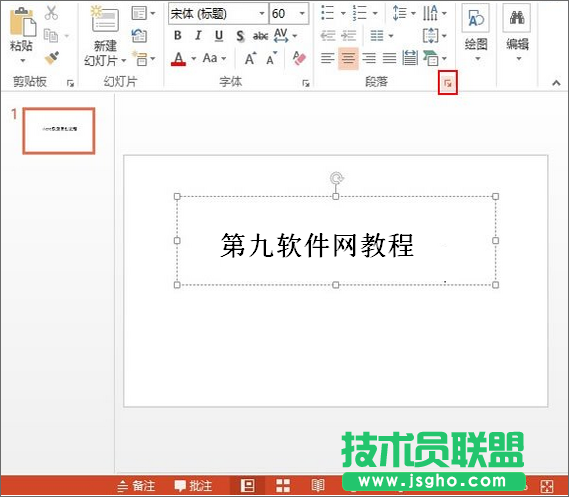Select slide 1 thumbnail

point(59,131)
